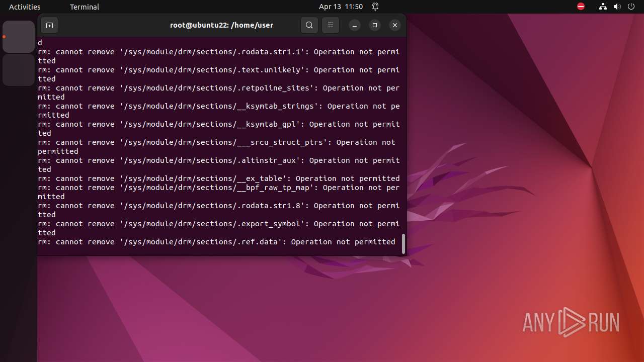Minimize the terminal window

pos(355,25)
